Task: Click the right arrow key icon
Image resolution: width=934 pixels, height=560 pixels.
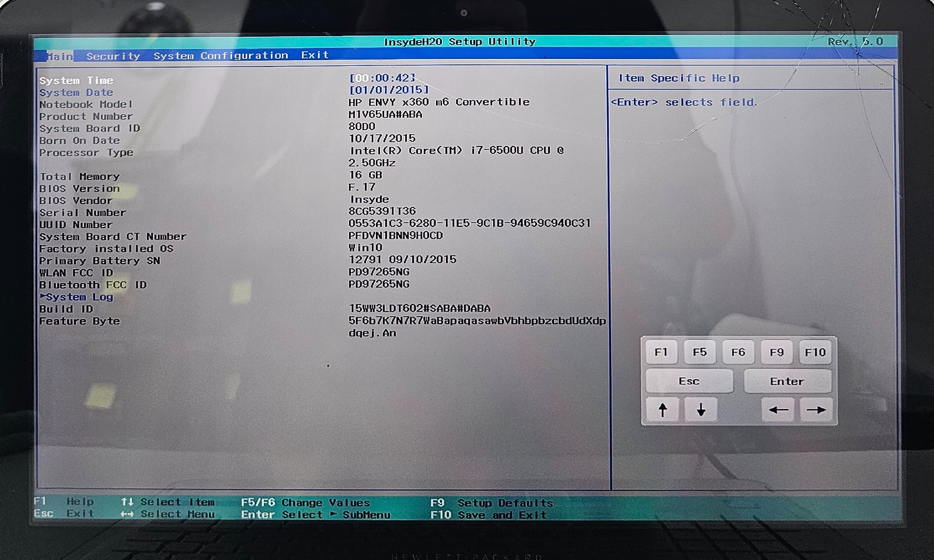Action: 815,409
